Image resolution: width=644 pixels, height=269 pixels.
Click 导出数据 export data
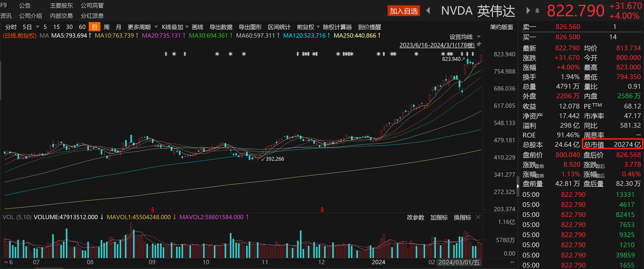tap(221, 27)
